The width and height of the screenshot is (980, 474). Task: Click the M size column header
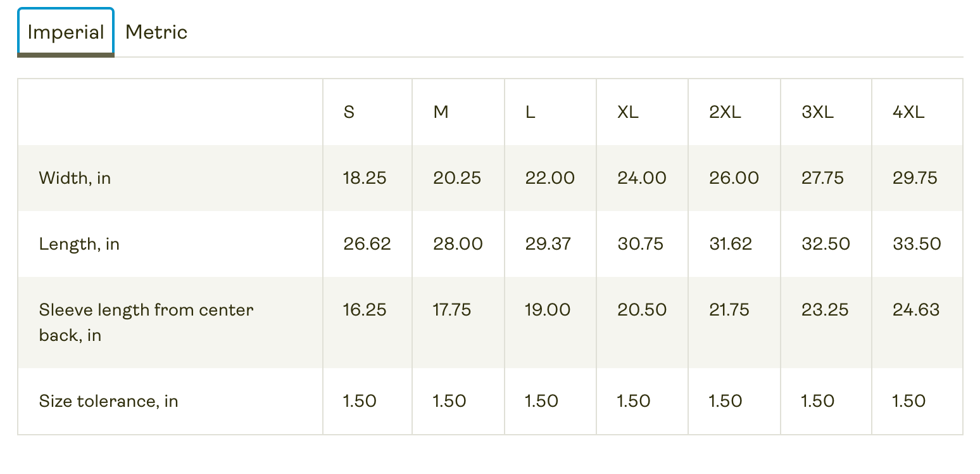441,113
